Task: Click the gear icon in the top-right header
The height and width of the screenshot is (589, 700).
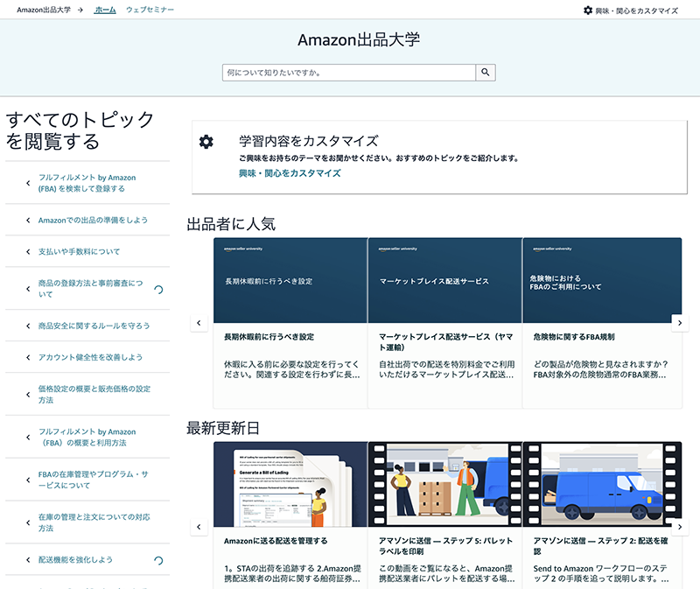Action: coord(588,11)
